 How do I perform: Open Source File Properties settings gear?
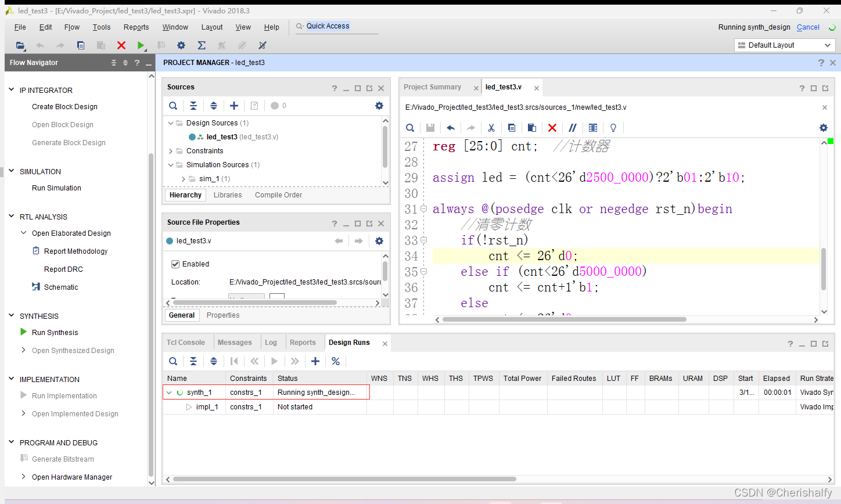pyautogui.click(x=379, y=241)
